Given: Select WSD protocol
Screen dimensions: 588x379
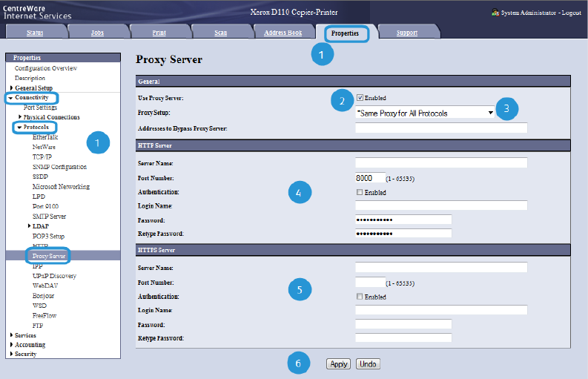Looking at the screenshot, I should tap(39, 306).
